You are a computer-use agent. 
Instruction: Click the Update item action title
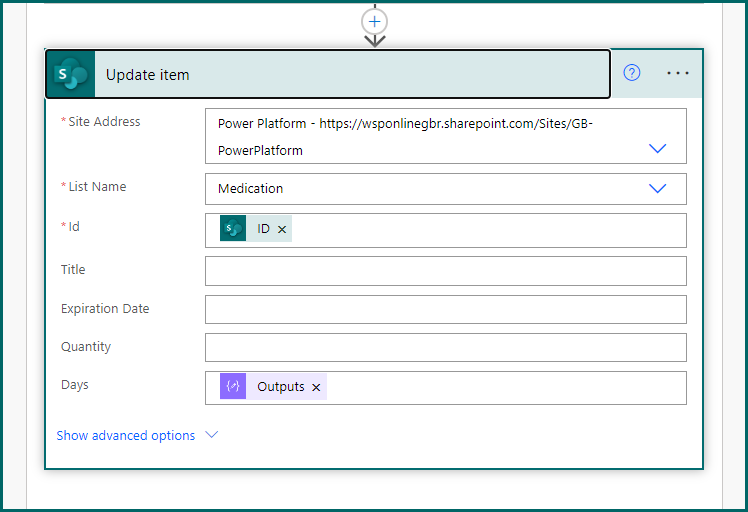tap(147, 75)
